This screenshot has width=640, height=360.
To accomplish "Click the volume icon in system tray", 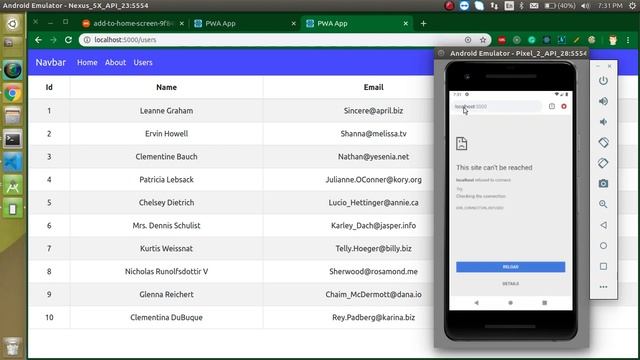I will [x=585, y=6].
